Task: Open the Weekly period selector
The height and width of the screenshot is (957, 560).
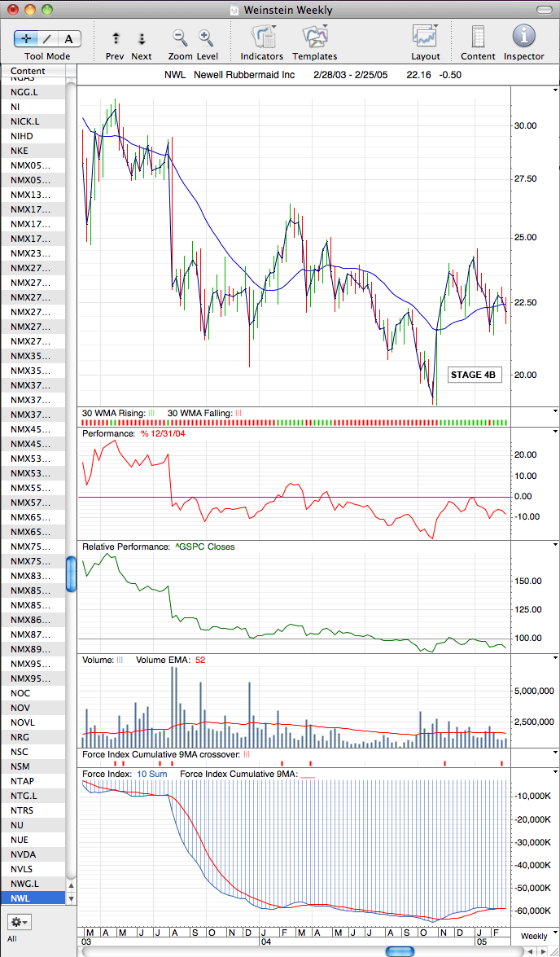Action: point(534,936)
